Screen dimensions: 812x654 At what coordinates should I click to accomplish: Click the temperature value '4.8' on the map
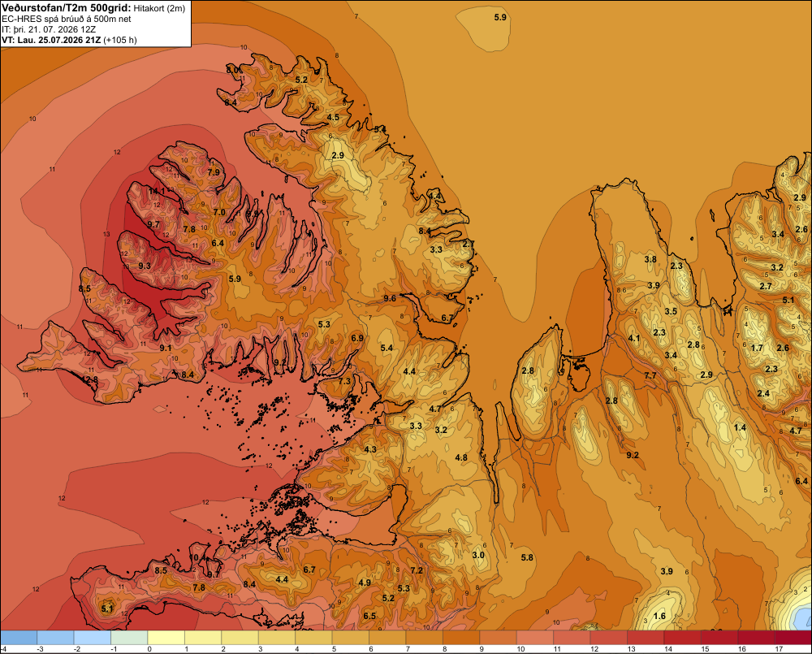click(461, 457)
